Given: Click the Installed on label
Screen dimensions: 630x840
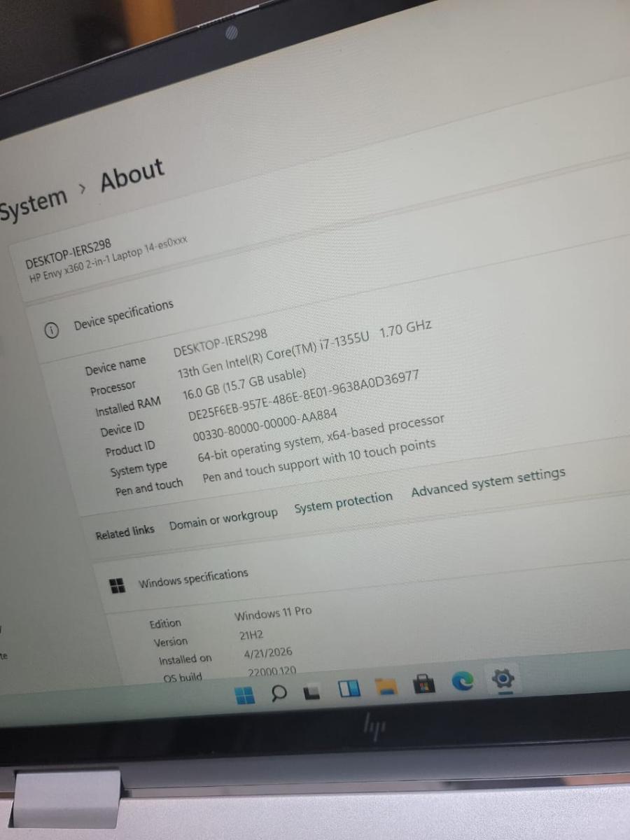Looking at the screenshot, I should [185, 660].
